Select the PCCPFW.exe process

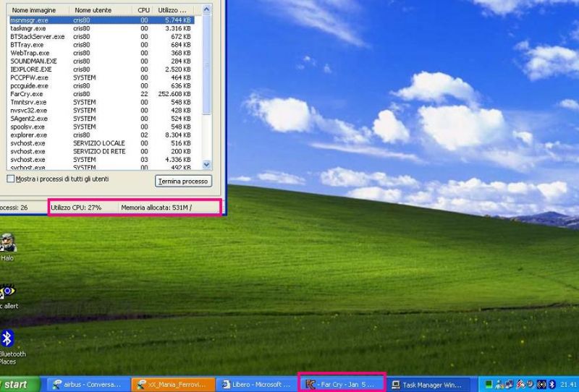(x=101, y=77)
